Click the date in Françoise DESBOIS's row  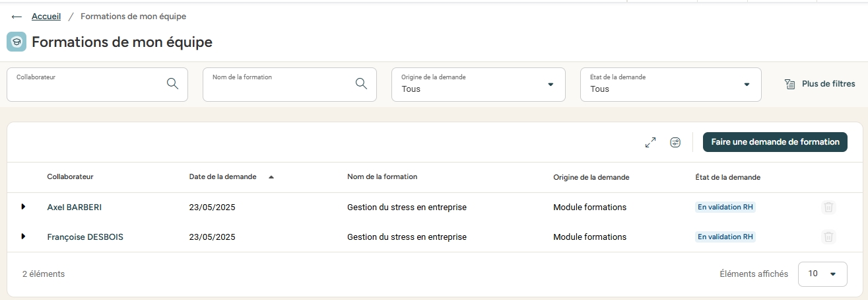(212, 237)
